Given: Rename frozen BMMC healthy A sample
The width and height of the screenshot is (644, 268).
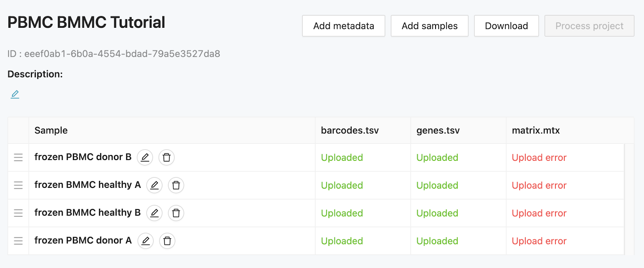Looking at the screenshot, I should tap(154, 185).
